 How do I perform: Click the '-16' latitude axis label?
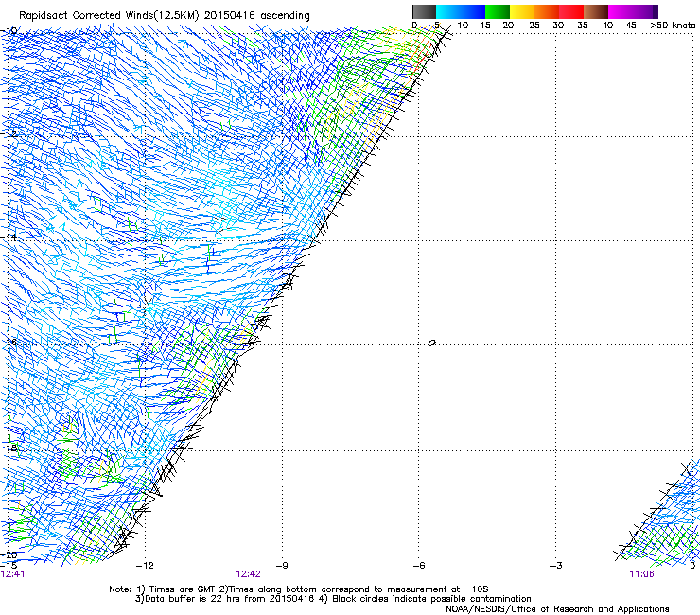tap(9, 342)
